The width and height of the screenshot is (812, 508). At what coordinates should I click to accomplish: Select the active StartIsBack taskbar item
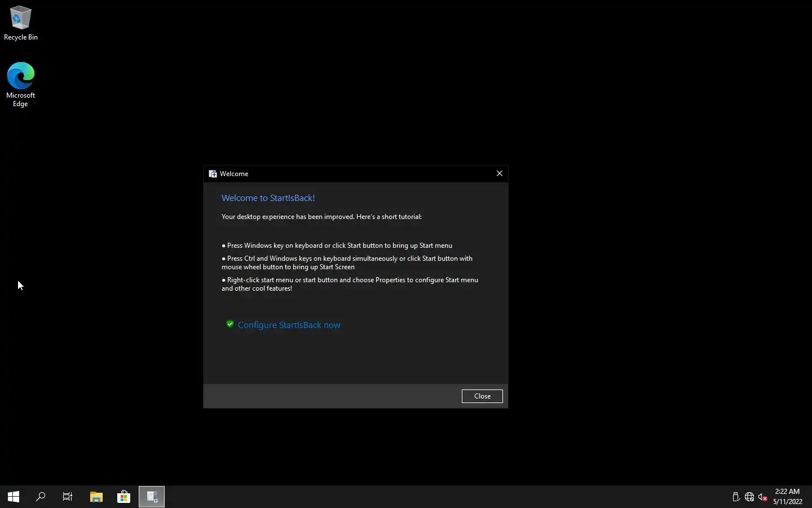(x=152, y=497)
